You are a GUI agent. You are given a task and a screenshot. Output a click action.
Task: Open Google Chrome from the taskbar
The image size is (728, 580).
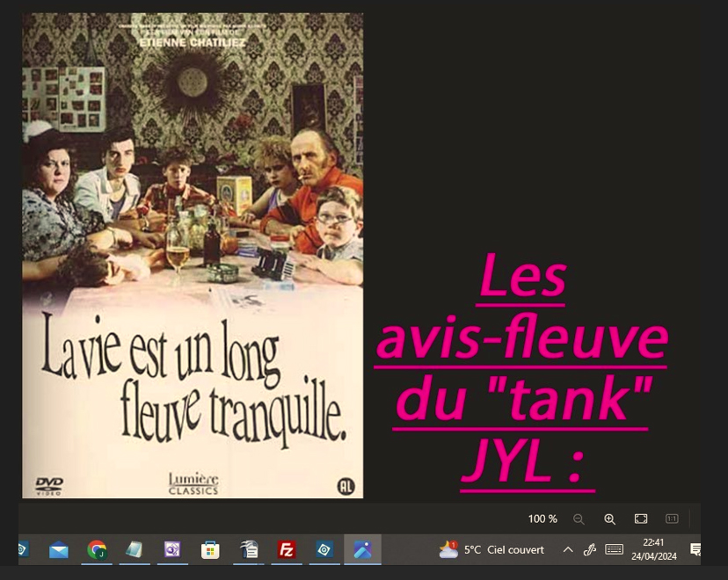[97, 550]
